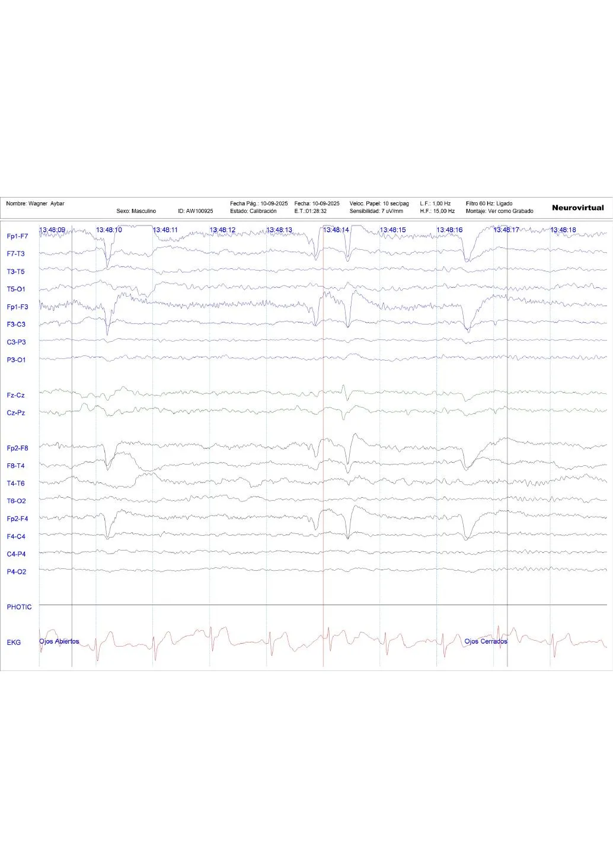The width and height of the screenshot is (613, 868).
Task: Click the 13:48:09 time marker
Action: click(52, 230)
